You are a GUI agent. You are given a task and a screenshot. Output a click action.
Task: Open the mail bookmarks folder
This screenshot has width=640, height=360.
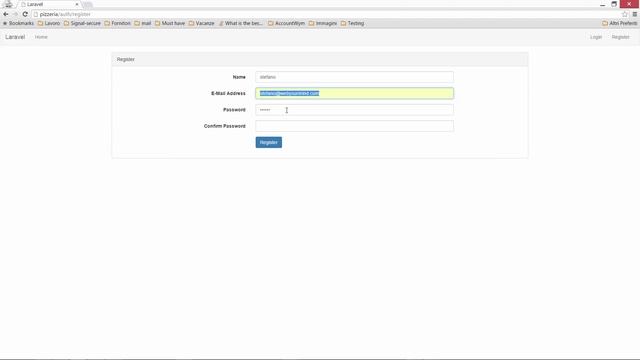click(142, 23)
